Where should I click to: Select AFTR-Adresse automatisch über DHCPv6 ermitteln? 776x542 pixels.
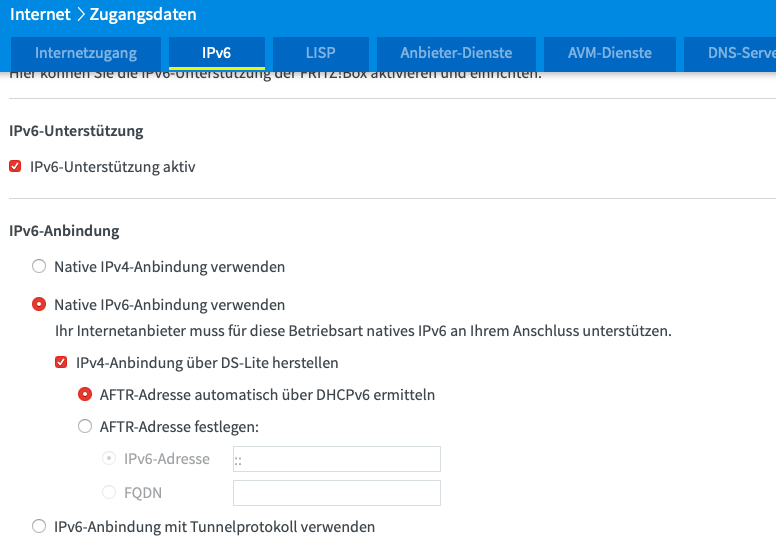tap(85, 394)
